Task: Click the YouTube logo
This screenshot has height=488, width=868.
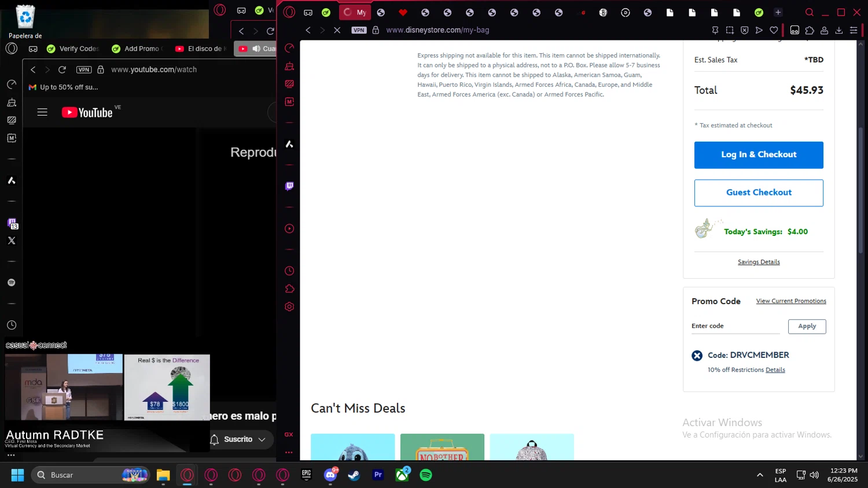Action: pyautogui.click(x=87, y=112)
